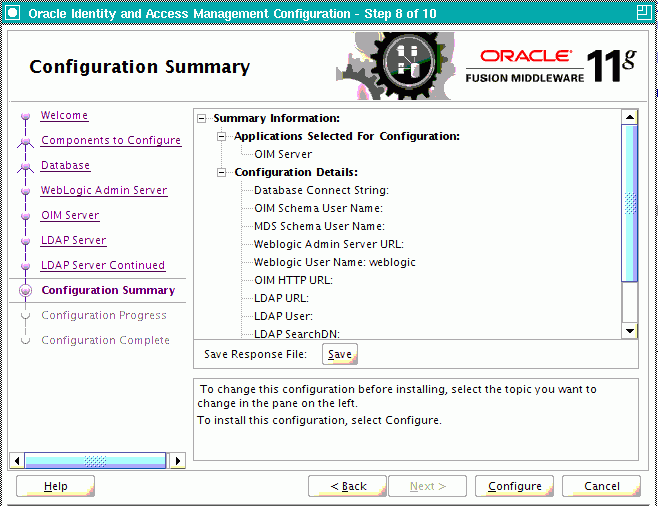Viewport: 658px width, 506px height.
Task: Click the Save response file button
Action: pos(340,354)
